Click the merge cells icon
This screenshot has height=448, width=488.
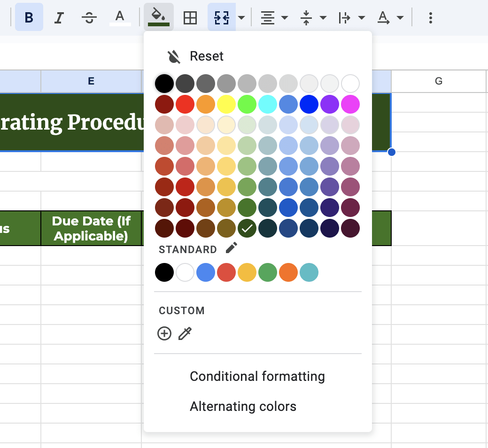(221, 18)
